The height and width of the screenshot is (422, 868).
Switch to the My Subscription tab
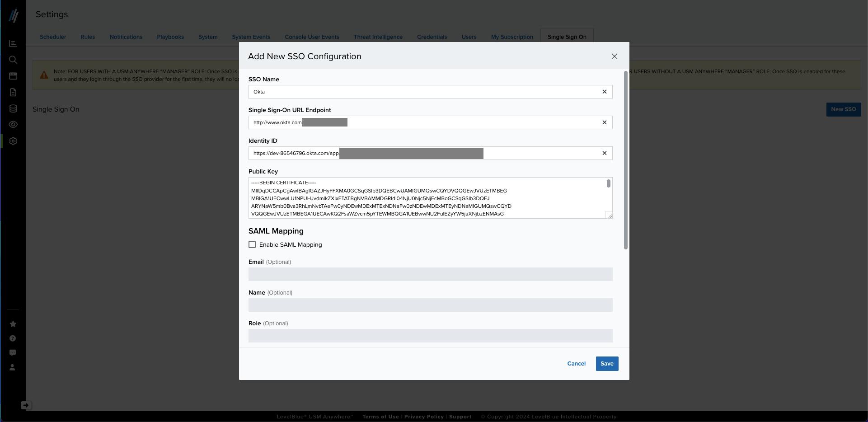pyautogui.click(x=512, y=37)
